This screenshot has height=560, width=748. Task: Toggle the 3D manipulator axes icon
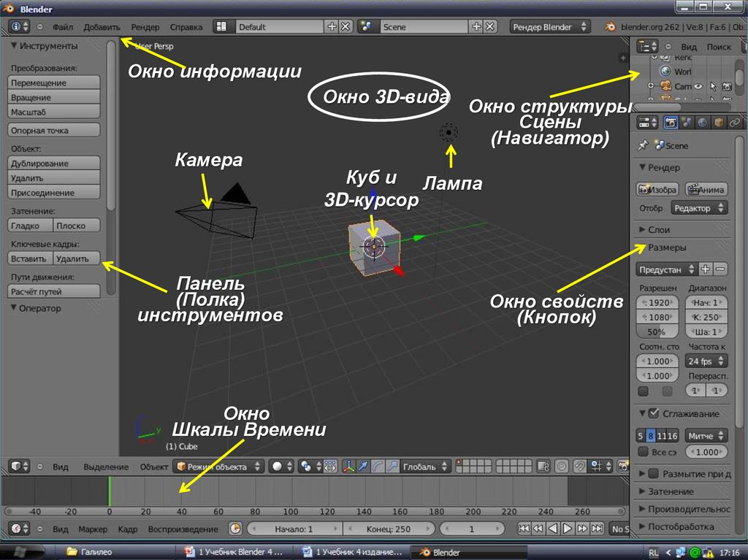(348, 467)
